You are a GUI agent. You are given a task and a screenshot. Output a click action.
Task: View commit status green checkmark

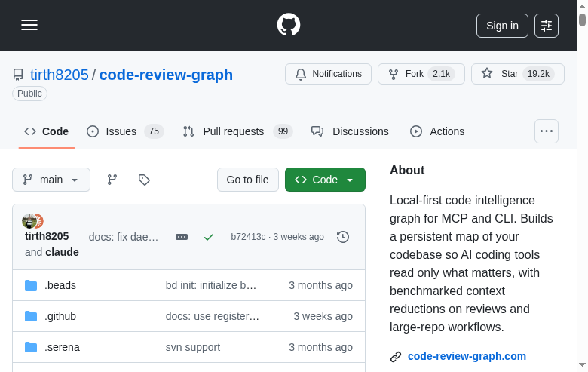[x=209, y=237]
